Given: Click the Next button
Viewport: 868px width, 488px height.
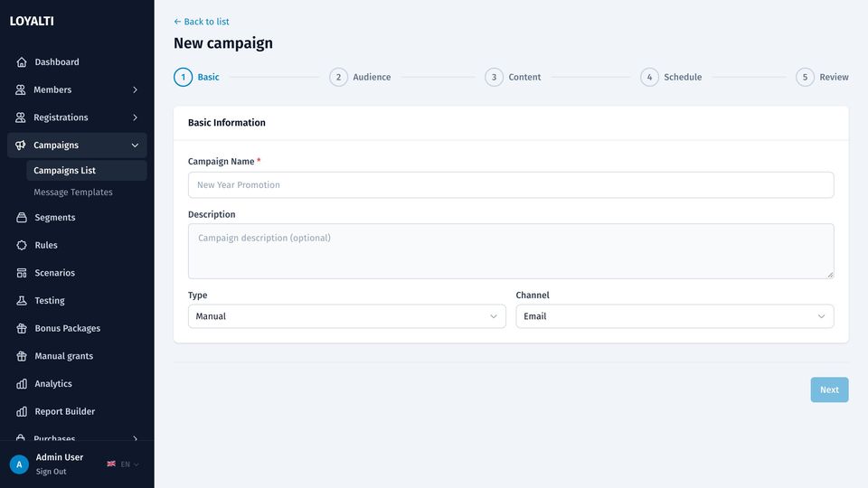Looking at the screenshot, I should point(829,389).
